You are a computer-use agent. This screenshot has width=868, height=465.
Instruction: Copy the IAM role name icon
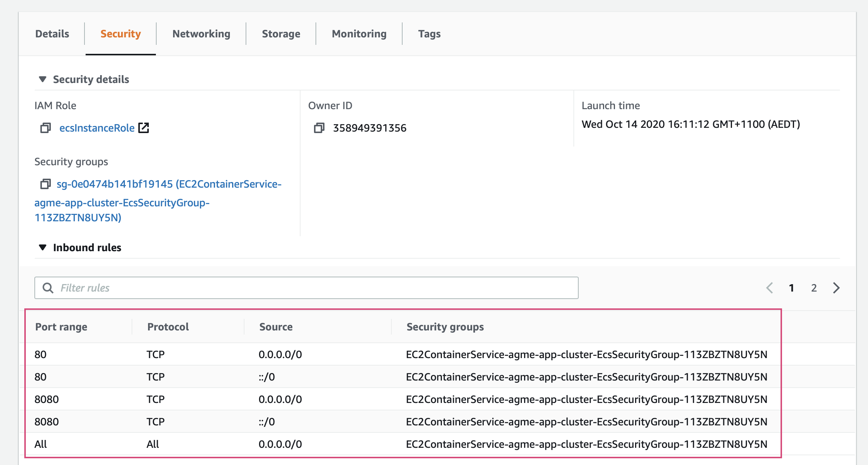pos(46,128)
